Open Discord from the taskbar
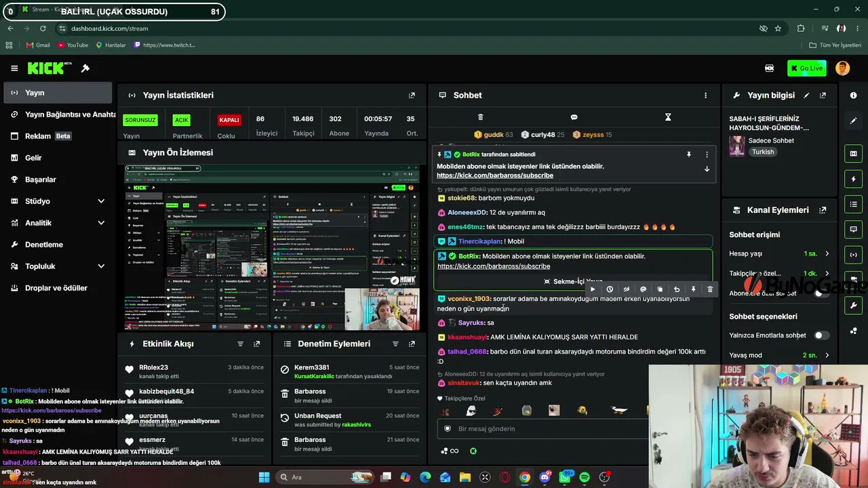Image resolution: width=868 pixels, height=488 pixels. click(x=545, y=477)
